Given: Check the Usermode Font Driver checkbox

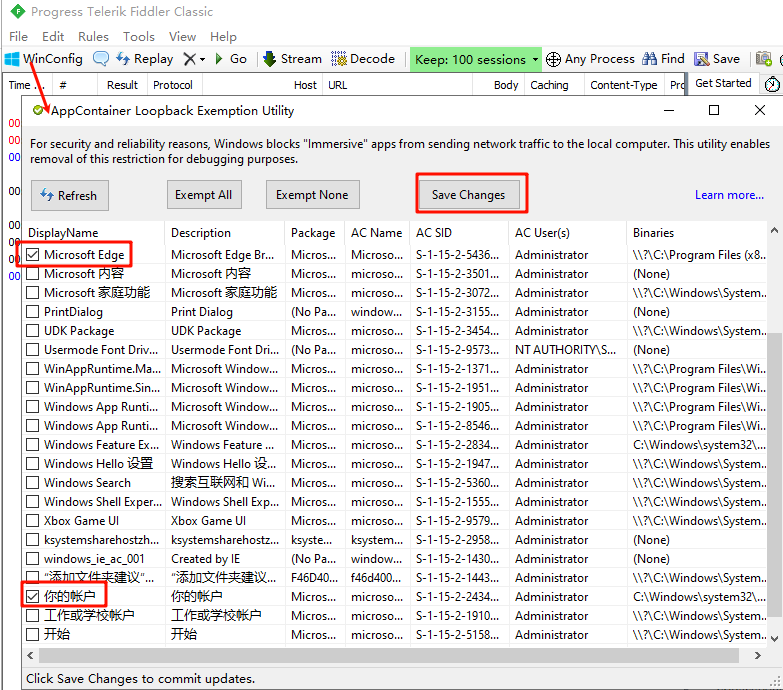Looking at the screenshot, I should click(32, 349).
